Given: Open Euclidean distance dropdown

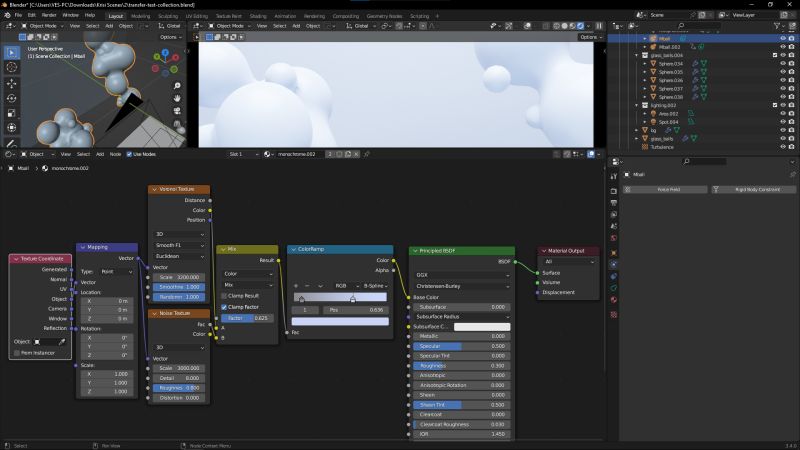Looking at the screenshot, I should click(180, 256).
